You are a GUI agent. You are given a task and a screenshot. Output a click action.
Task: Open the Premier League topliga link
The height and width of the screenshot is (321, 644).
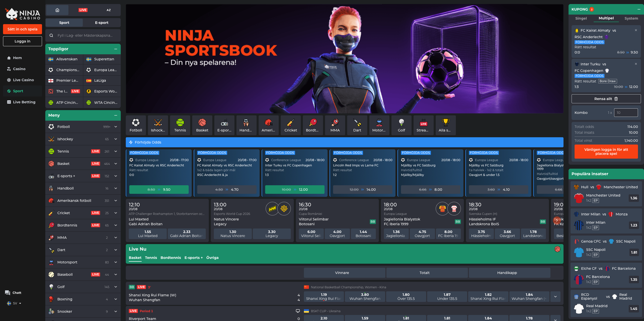[64, 80]
